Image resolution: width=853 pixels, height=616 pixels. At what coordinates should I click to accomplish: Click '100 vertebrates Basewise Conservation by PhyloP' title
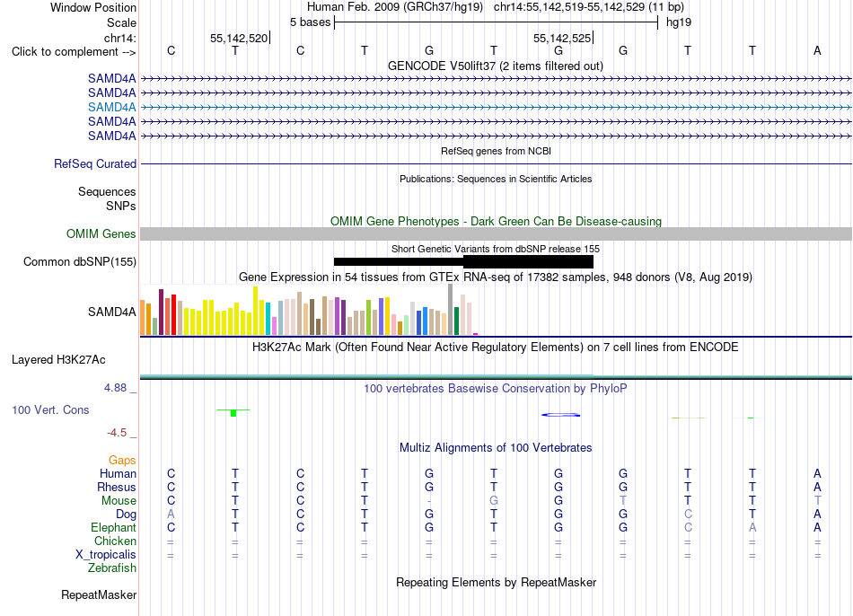point(496,389)
